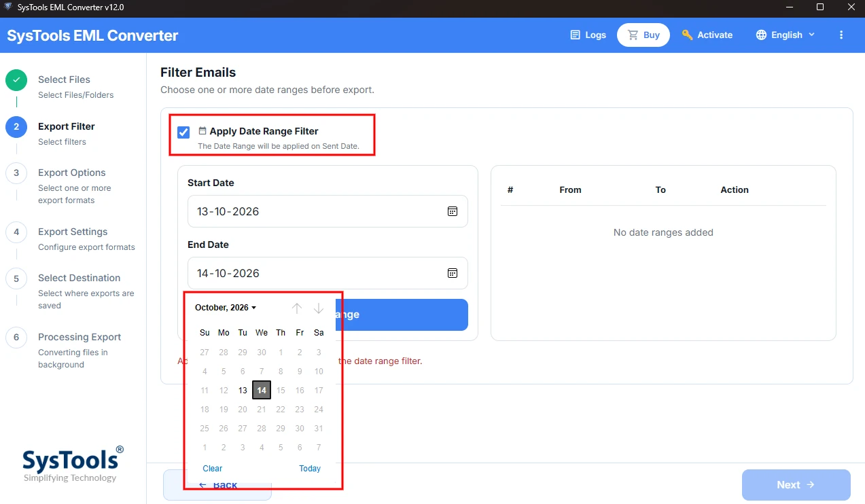Activate the software with the key icon
This screenshot has width=865, height=504.
tap(707, 35)
